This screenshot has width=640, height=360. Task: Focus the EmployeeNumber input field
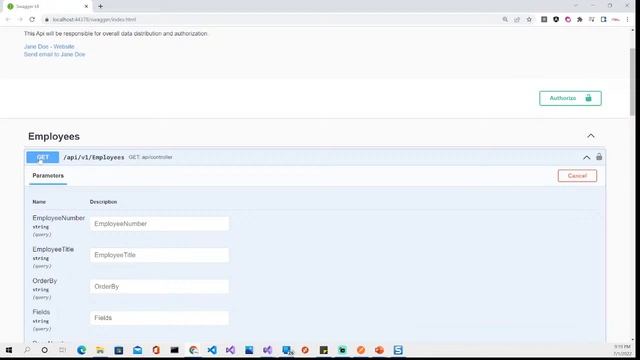(x=159, y=224)
